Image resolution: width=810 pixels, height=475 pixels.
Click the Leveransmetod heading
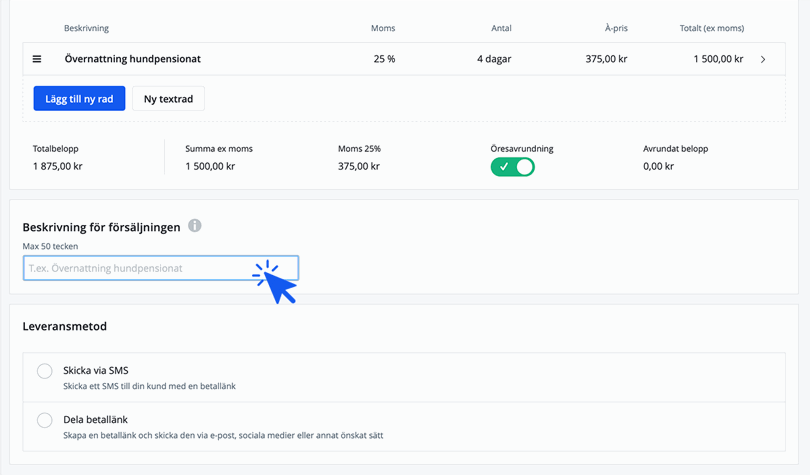click(65, 326)
